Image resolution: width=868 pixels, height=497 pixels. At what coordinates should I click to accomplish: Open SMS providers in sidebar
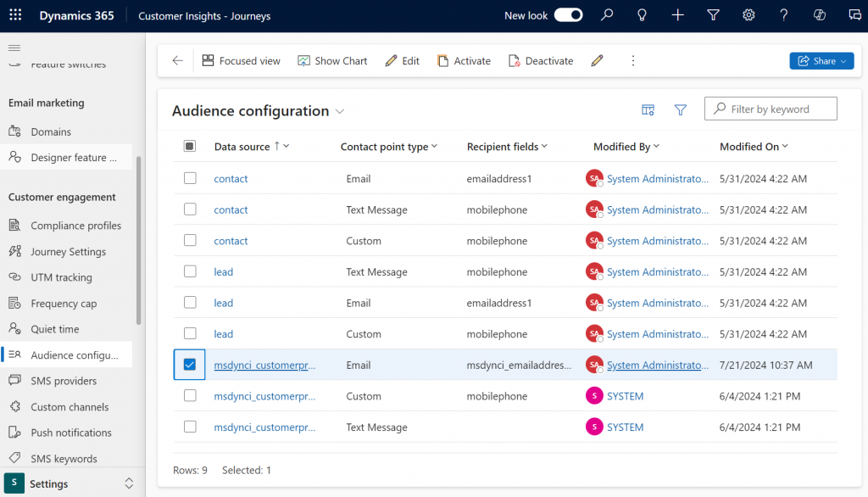pos(64,381)
